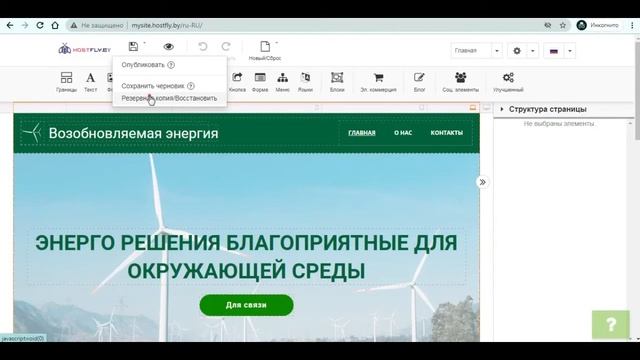Open the Incognito profile icon

pos(581,25)
